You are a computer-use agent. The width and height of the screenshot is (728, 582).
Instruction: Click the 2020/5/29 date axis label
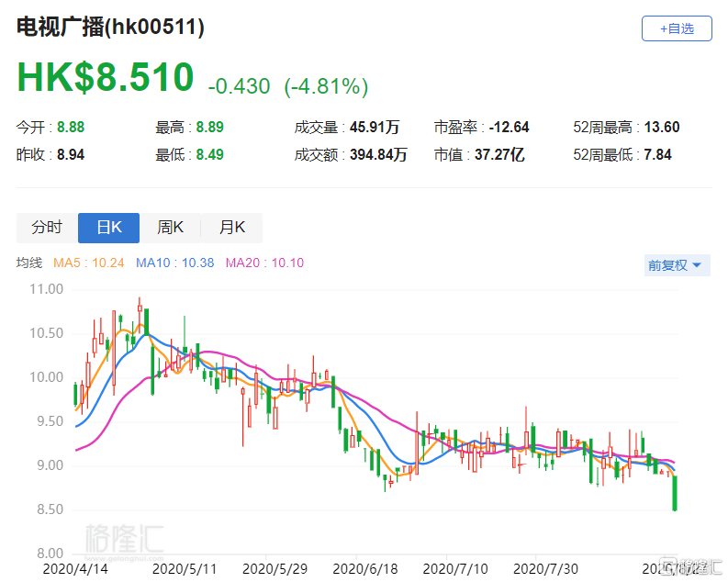(x=274, y=569)
